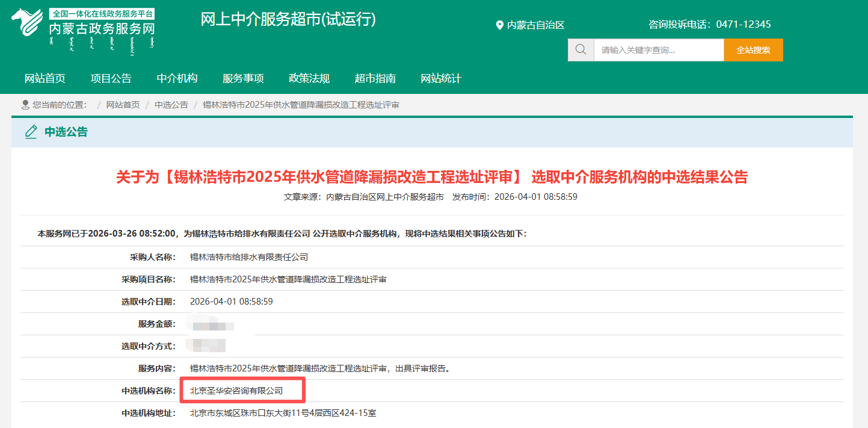
Task: Click the 采购项目名称 value text
Action: tap(288, 279)
